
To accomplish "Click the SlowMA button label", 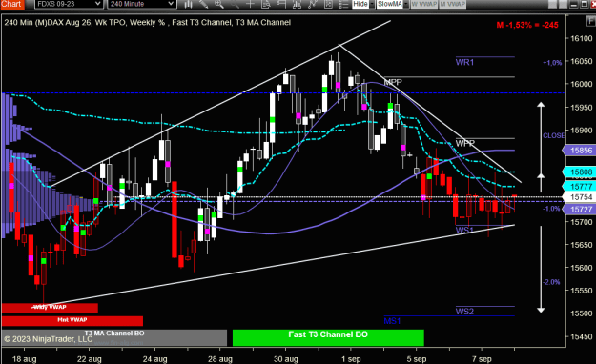I will click(390, 4).
